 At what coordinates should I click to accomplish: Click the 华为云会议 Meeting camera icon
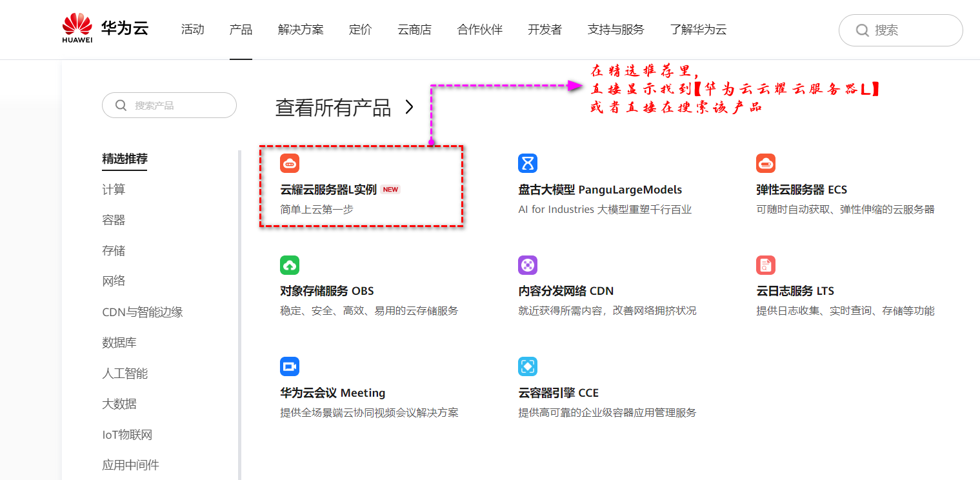click(290, 366)
